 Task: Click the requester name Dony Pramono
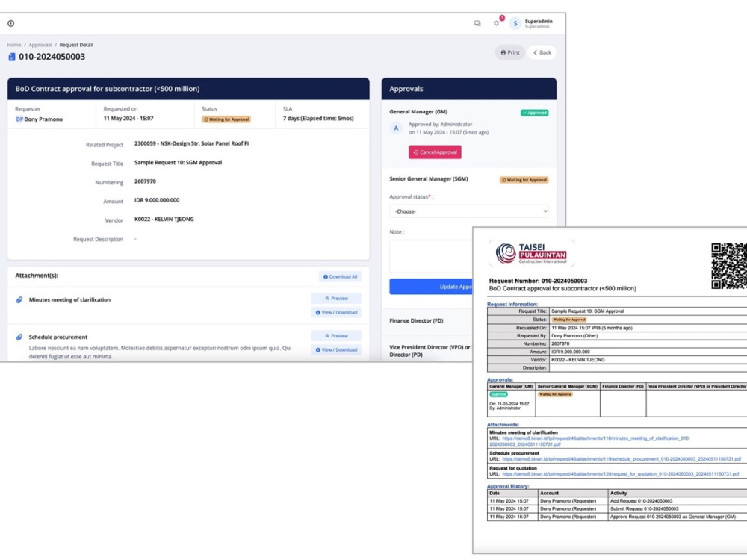43,119
